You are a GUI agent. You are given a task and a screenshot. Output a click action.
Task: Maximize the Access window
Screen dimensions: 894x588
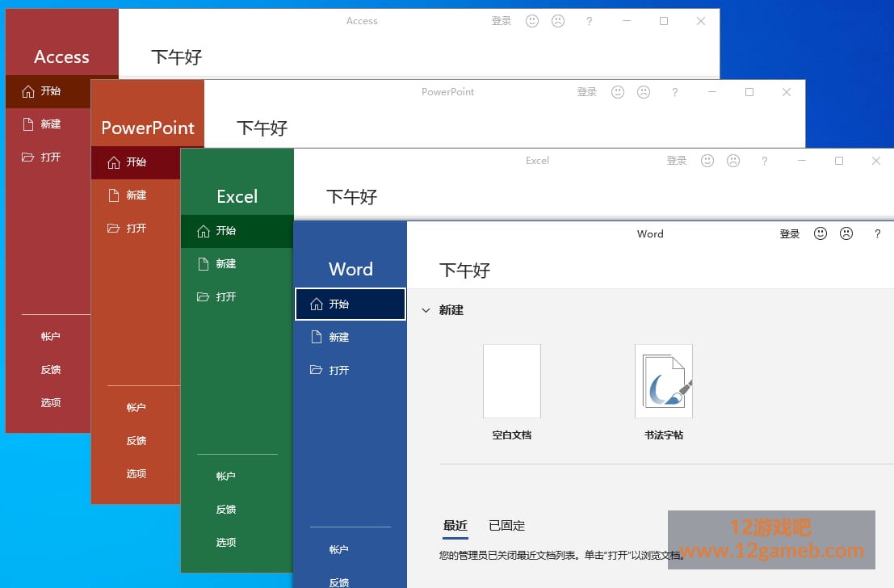(664, 21)
